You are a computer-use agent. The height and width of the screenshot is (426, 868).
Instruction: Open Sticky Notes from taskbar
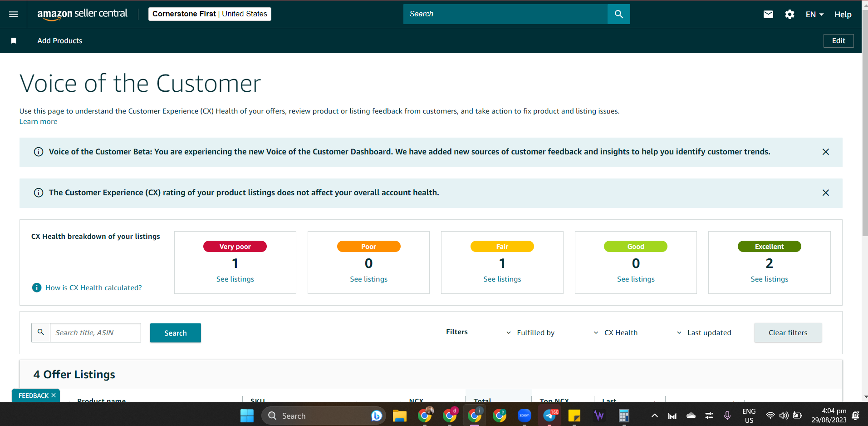(574, 416)
